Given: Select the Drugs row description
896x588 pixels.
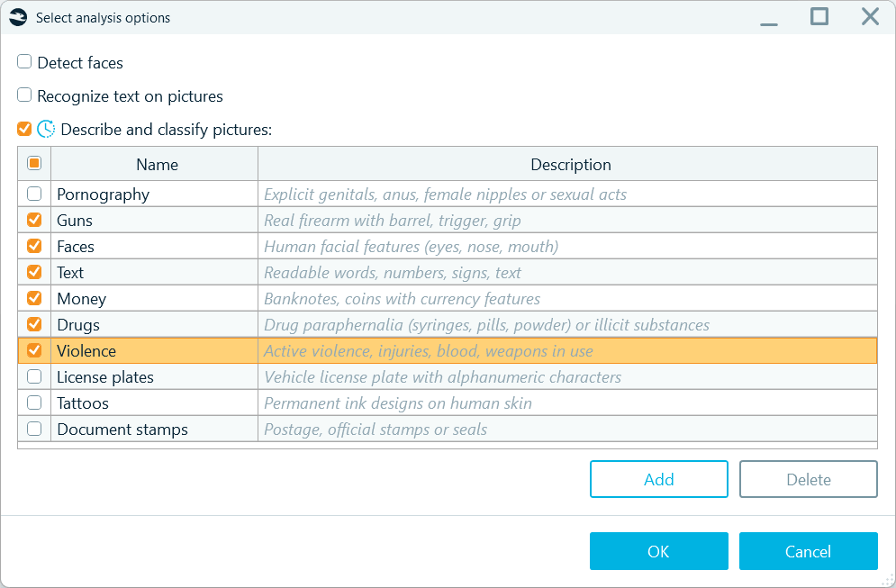Looking at the screenshot, I should point(486,324).
